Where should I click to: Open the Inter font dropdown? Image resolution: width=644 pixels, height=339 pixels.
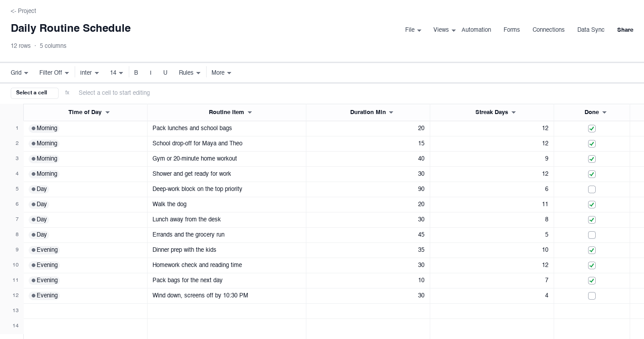click(x=89, y=72)
